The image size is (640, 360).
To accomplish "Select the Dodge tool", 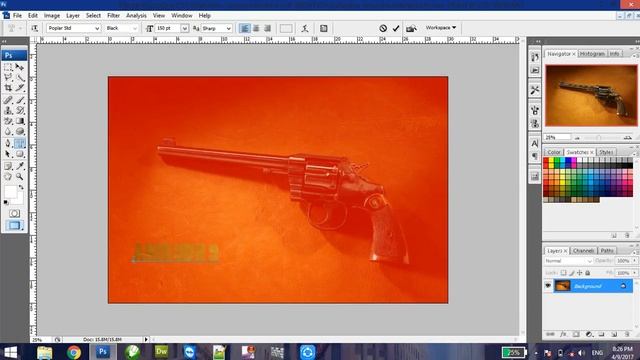I will tap(20, 131).
